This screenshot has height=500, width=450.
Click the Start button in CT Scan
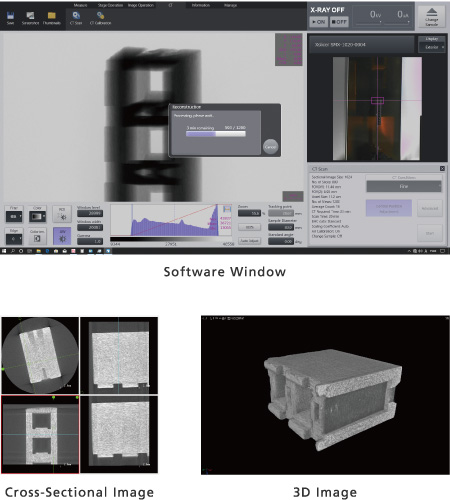(x=430, y=233)
